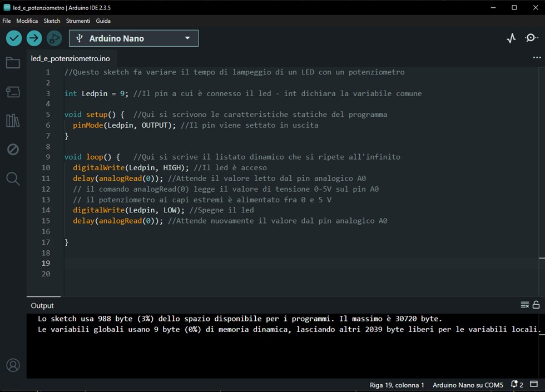Click the output line 'Le variabili globali usano 9 byte'
Viewport: 545px width, 392px height.
pyautogui.click(x=289, y=329)
